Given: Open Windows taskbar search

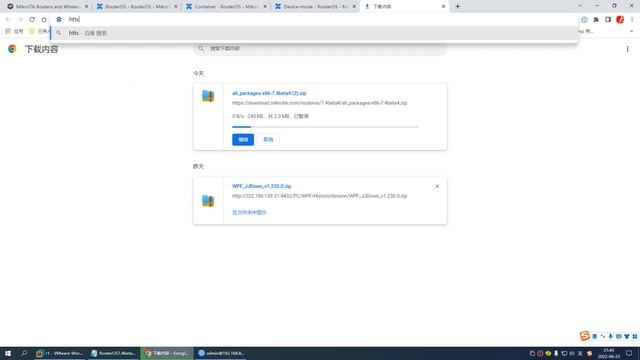Looking at the screenshot, I should coord(24,353).
